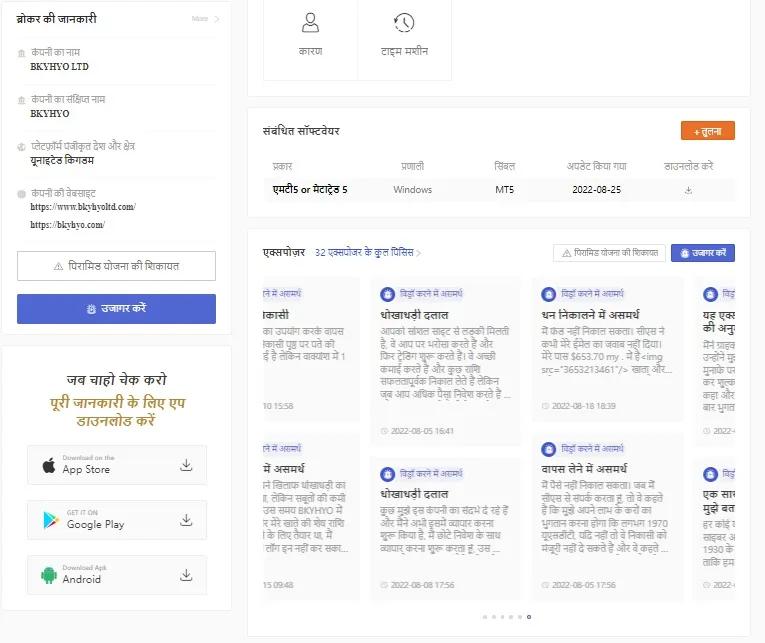Image resolution: width=765 pixels, height=643 pixels.
Task: Click badge icon on 2022-08-08 धोखाधड़ी दलाल card
Action: pos(387,474)
